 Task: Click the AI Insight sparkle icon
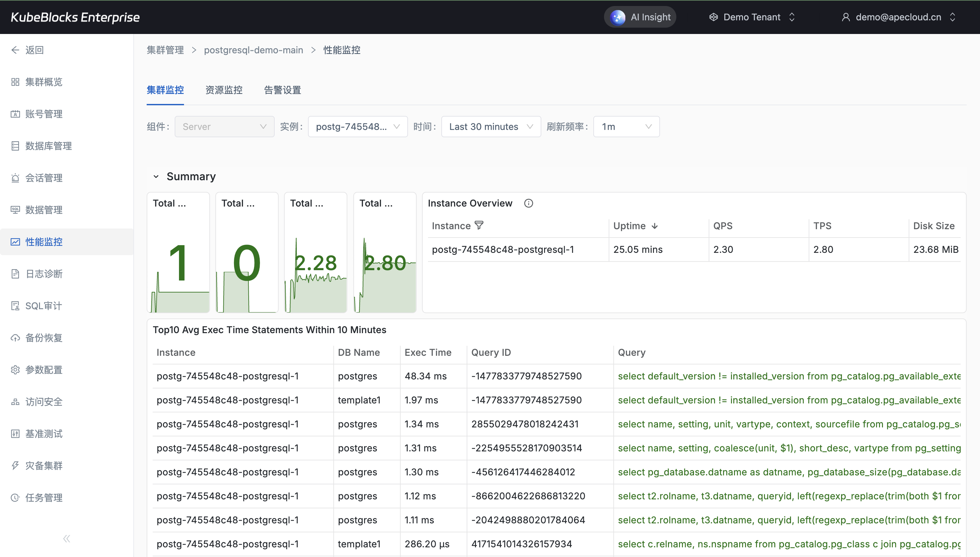pos(617,17)
